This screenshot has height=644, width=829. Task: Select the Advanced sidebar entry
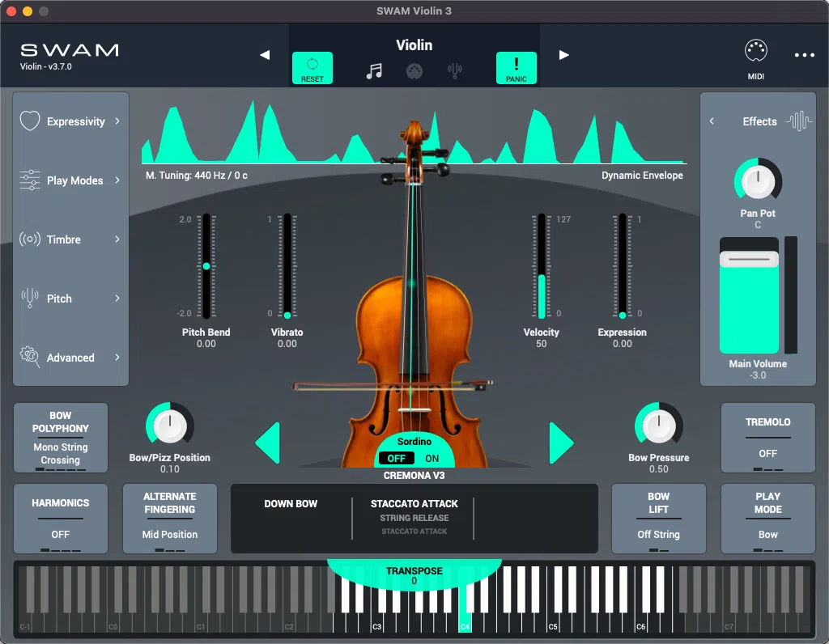[x=70, y=358]
